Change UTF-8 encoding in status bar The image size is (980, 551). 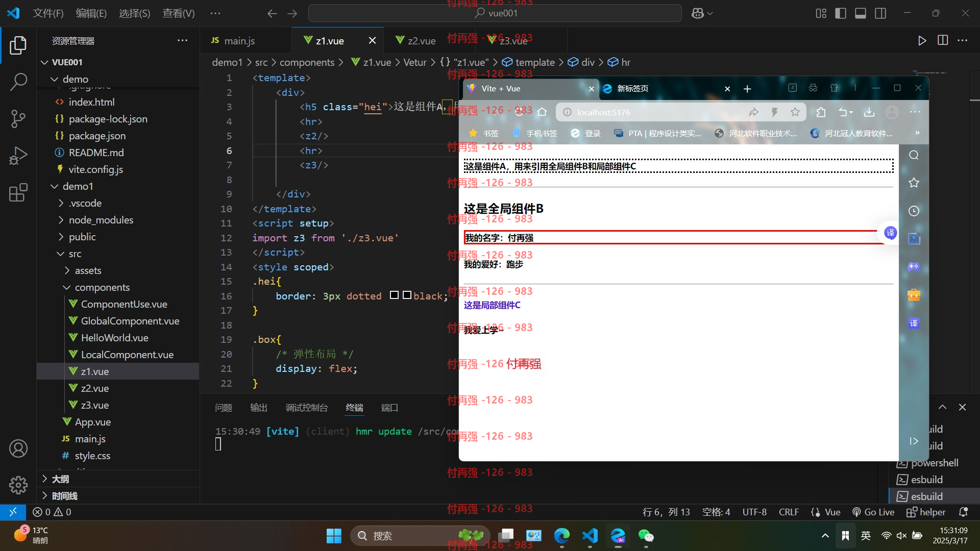tap(754, 512)
